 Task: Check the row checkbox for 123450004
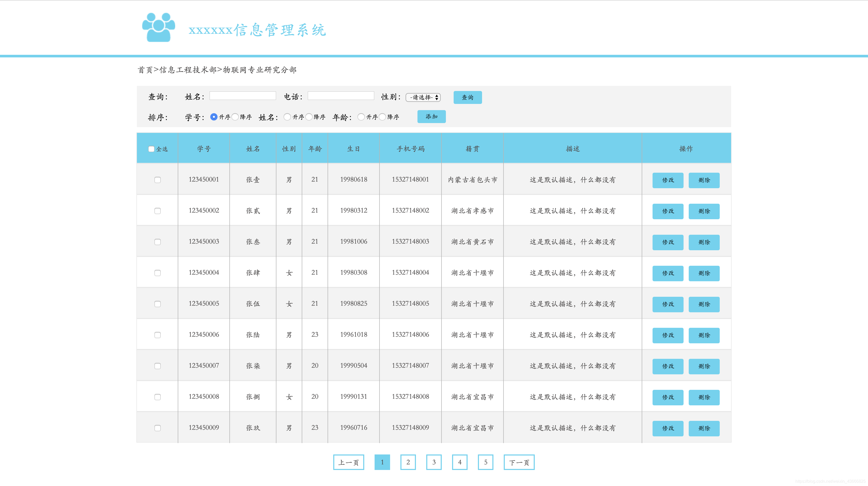click(x=157, y=273)
